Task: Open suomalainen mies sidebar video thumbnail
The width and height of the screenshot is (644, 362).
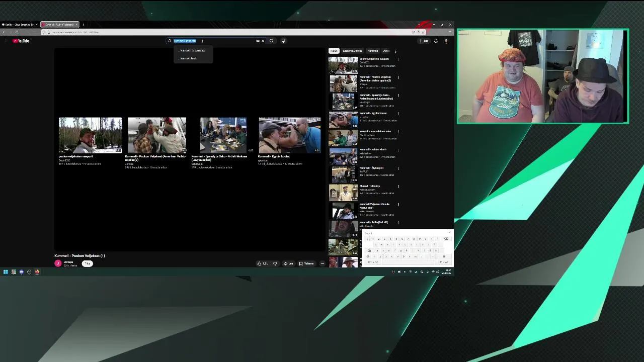Action: [343, 138]
